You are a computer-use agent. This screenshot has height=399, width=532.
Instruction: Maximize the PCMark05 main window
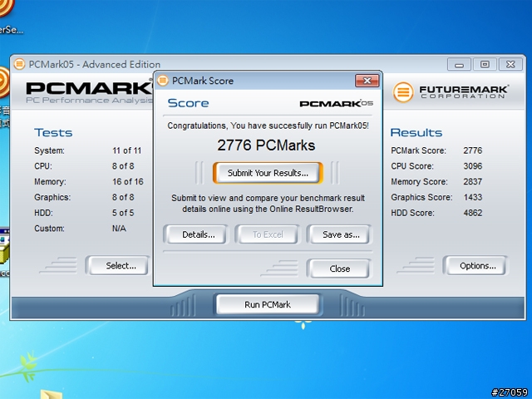coord(485,64)
